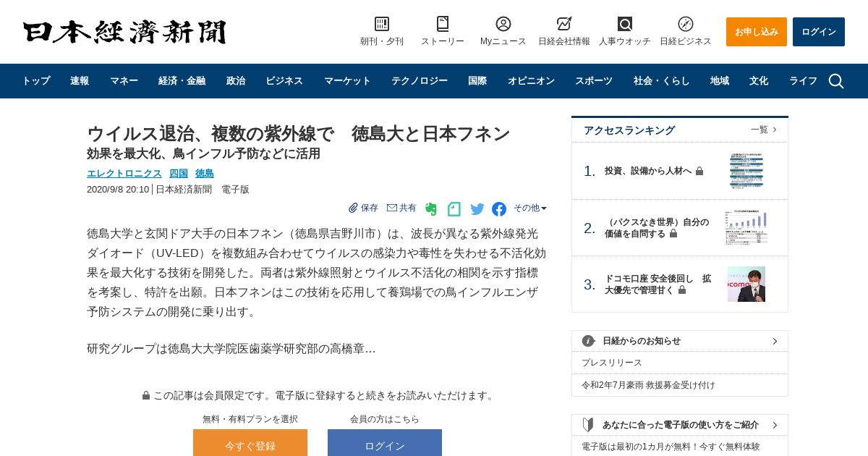
Task: Open the ストーリー icon in the header
Action: coord(443,24)
